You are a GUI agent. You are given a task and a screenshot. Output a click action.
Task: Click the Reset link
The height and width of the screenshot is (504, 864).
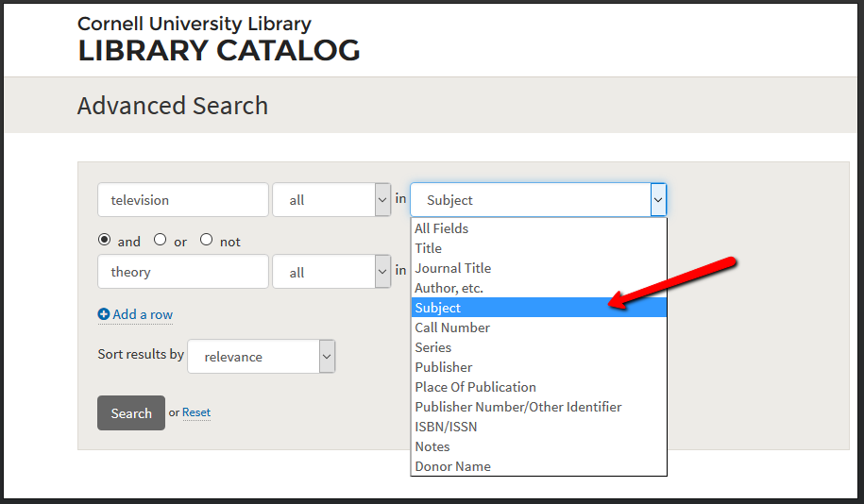(196, 412)
